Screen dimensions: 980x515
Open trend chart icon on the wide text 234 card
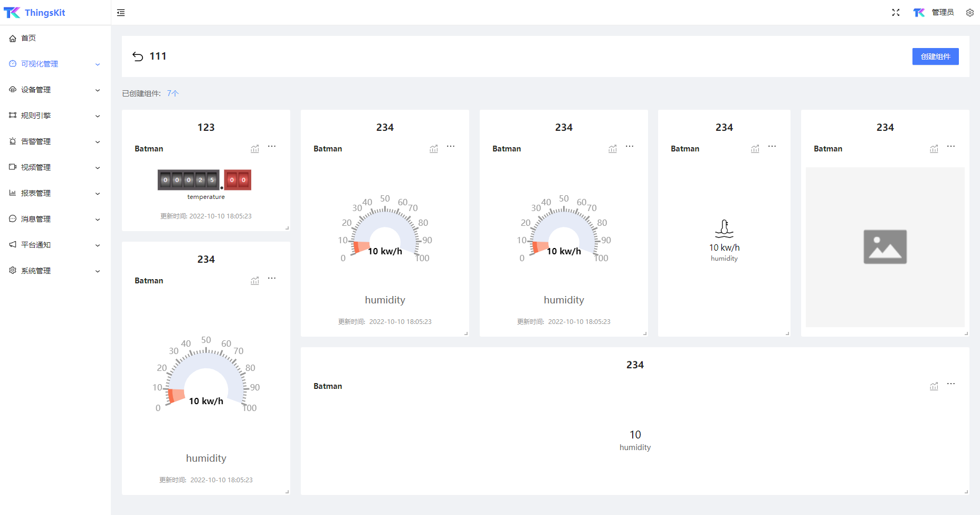934,386
